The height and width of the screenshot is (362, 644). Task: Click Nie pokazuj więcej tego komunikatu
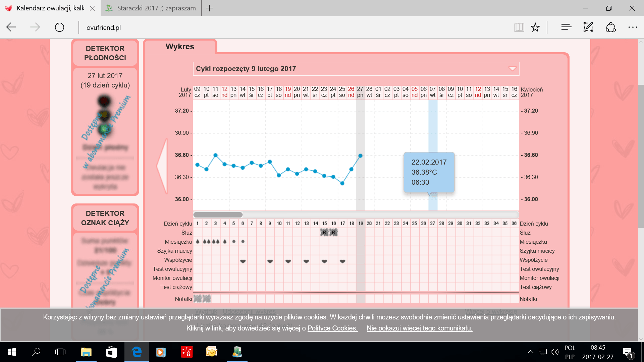[419, 328]
